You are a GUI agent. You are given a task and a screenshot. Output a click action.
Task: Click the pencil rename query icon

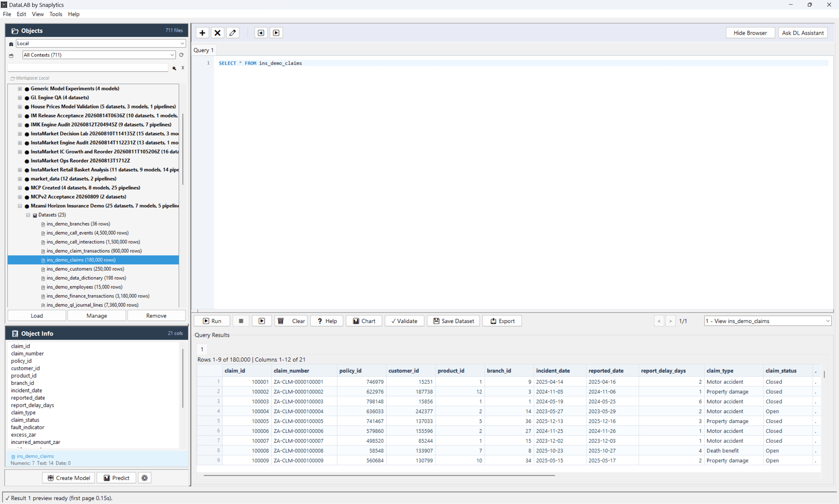233,33
